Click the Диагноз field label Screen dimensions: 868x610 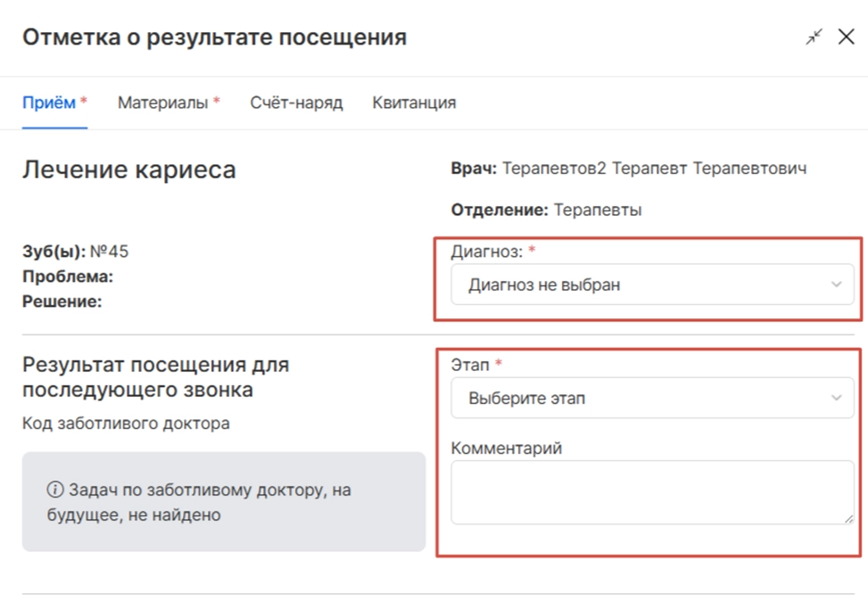487,252
